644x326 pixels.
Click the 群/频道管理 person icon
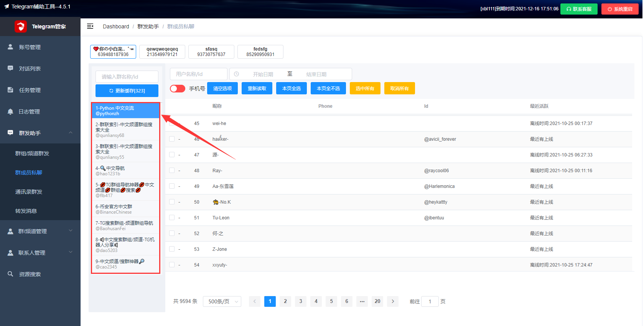coord(10,231)
